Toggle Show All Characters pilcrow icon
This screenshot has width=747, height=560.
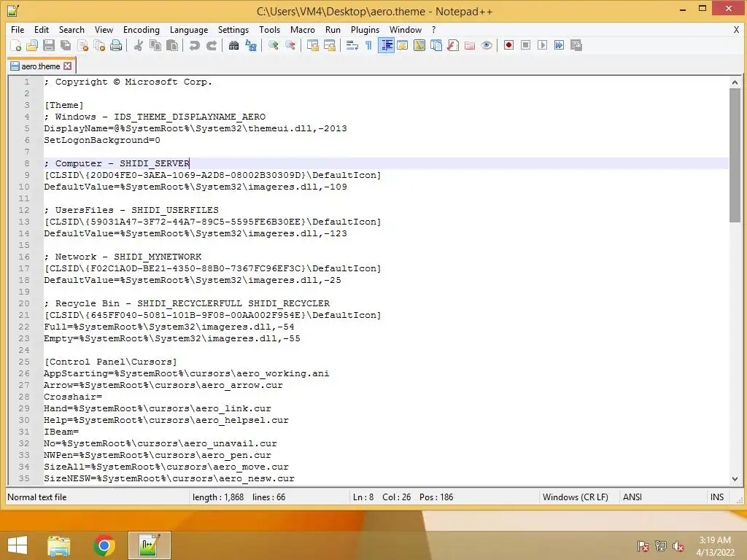coord(368,45)
